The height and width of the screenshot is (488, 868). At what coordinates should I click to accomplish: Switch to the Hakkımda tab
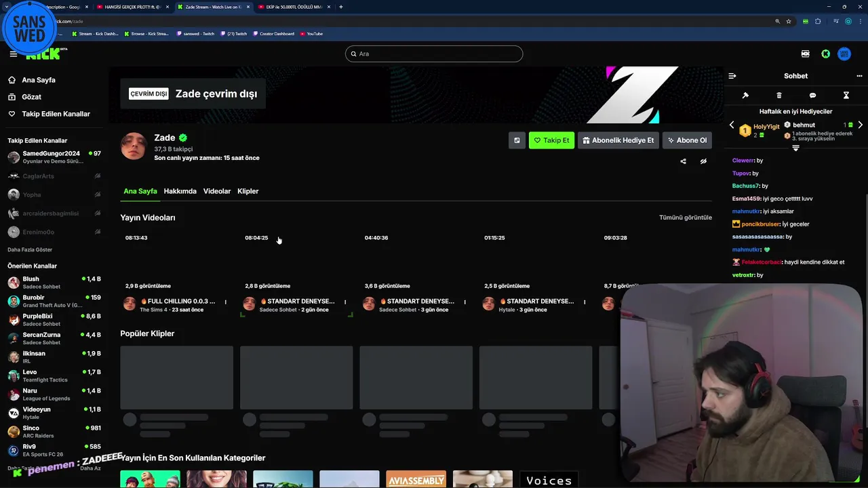180,191
